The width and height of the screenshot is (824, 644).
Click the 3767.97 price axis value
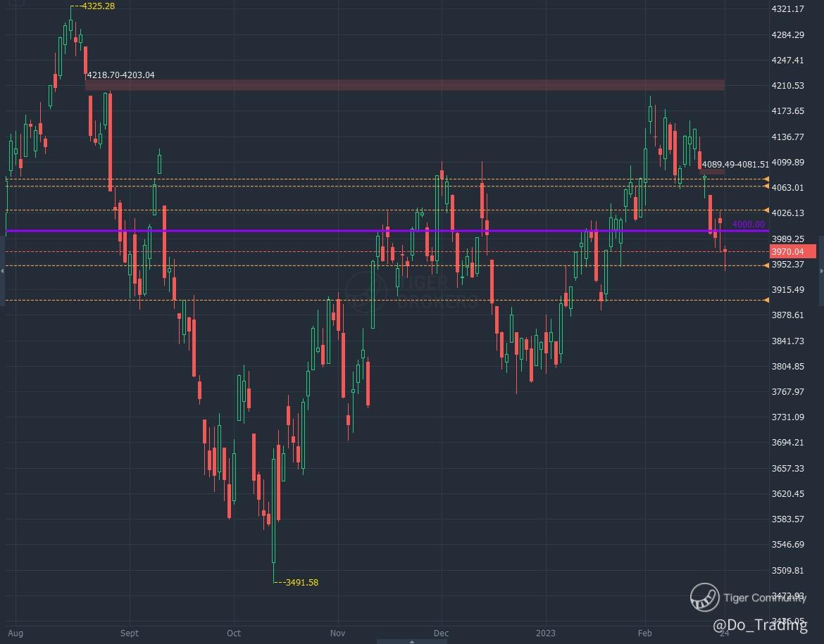coord(788,391)
